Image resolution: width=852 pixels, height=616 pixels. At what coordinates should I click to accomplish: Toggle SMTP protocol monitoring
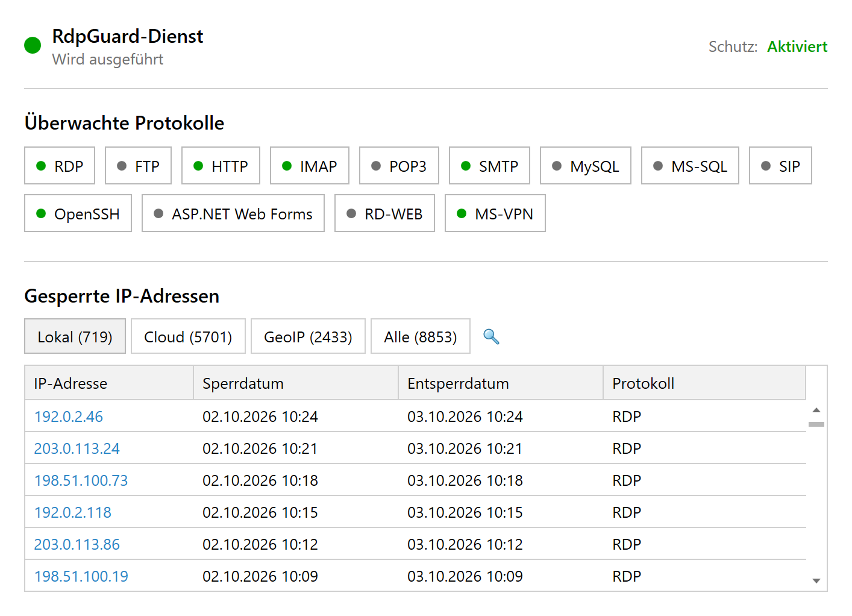click(489, 166)
